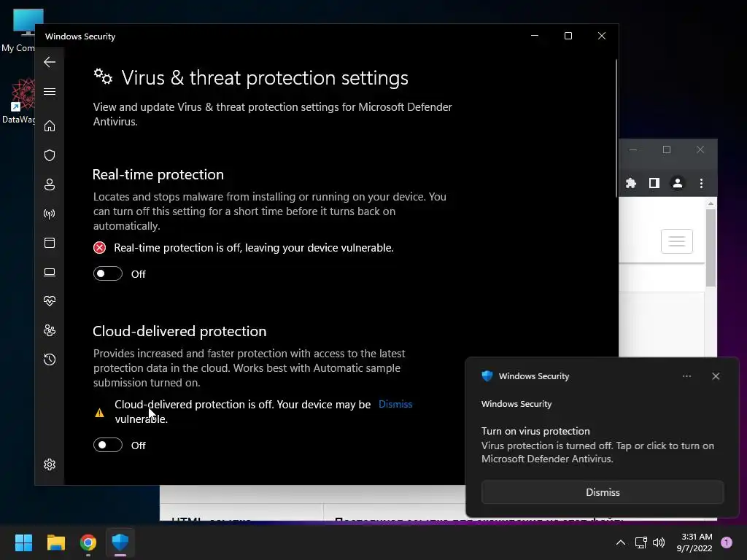
Task: Open App & browser control icon
Action: (50, 243)
